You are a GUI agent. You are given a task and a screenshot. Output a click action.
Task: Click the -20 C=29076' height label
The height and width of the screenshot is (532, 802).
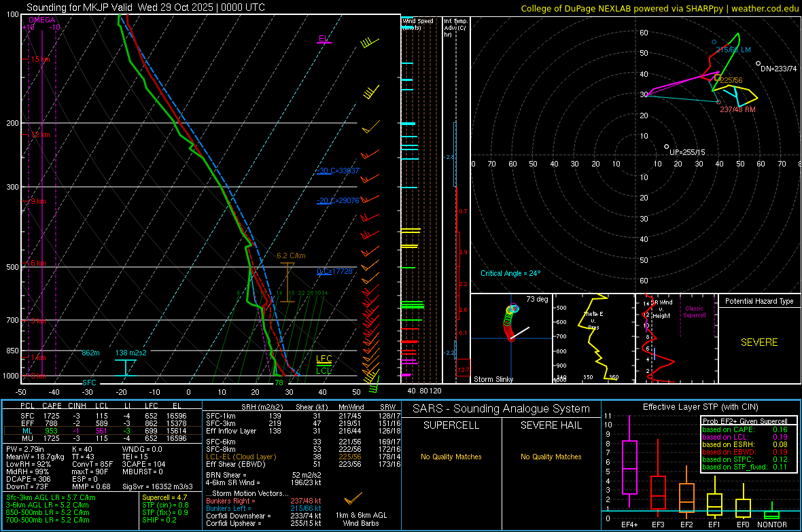(x=338, y=200)
